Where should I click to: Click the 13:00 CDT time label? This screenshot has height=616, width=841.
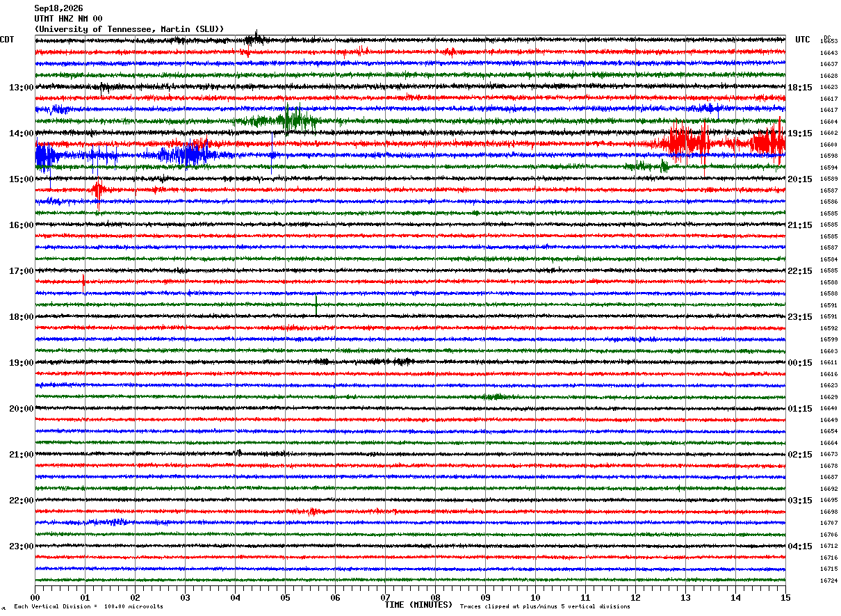pyautogui.click(x=21, y=88)
